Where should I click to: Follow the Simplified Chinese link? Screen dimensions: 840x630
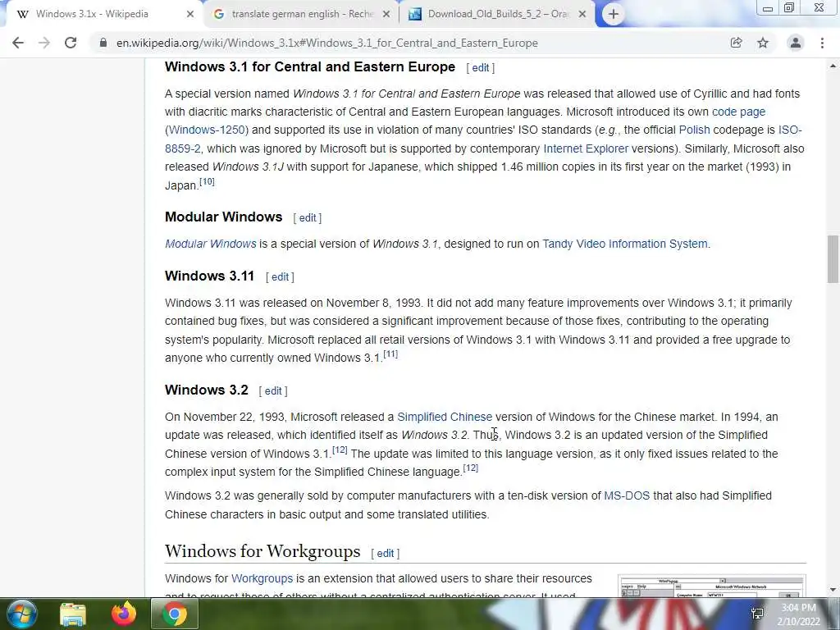click(x=445, y=417)
